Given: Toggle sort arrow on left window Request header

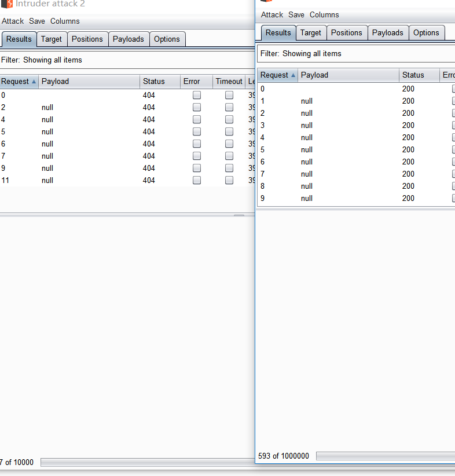Looking at the screenshot, I should [34, 81].
